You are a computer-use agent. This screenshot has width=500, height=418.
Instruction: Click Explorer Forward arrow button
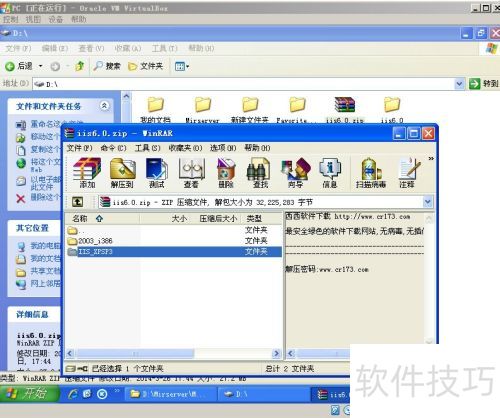coord(55,66)
